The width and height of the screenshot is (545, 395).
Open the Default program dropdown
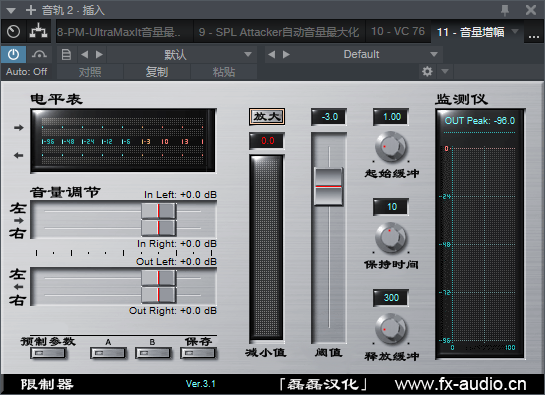click(x=368, y=55)
